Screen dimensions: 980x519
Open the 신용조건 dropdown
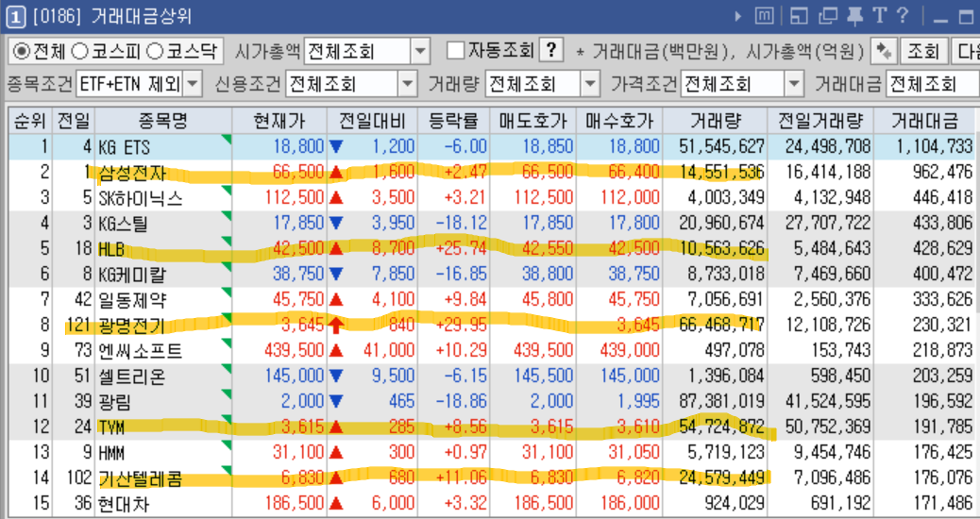click(x=408, y=84)
